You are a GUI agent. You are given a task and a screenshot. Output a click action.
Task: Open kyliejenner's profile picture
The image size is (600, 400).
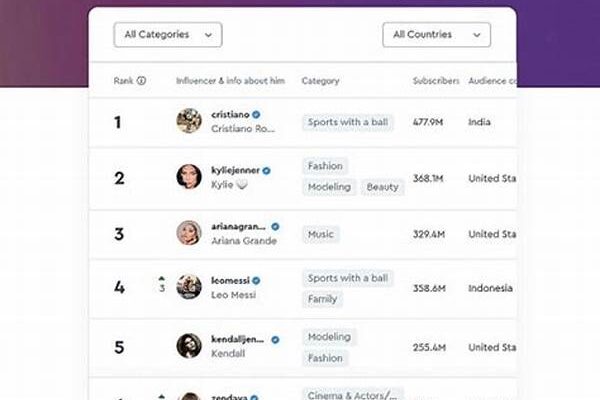tap(189, 177)
